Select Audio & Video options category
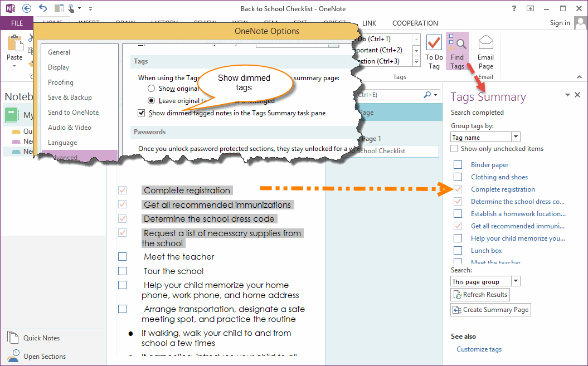This screenshot has height=366, width=588. click(x=69, y=127)
